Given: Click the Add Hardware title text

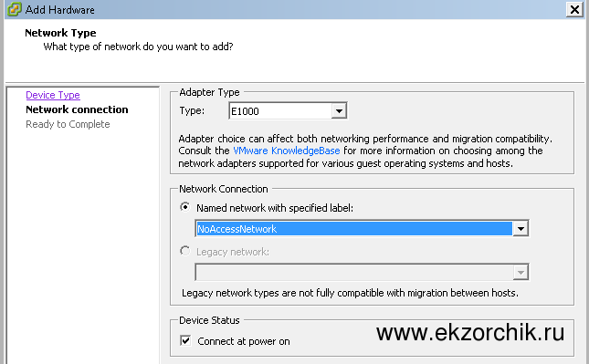Looking at the screenshot, I should pyautogui.click(x=60, y=10).
